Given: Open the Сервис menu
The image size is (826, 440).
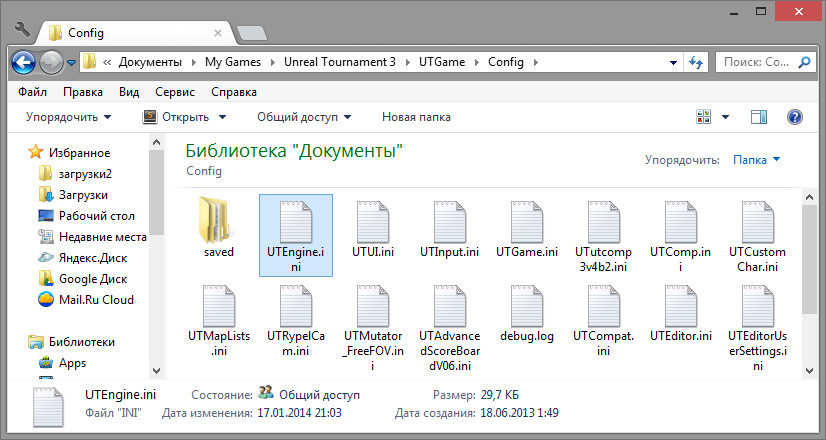Looking at the screenshot, I should click(x=175, y=92).
